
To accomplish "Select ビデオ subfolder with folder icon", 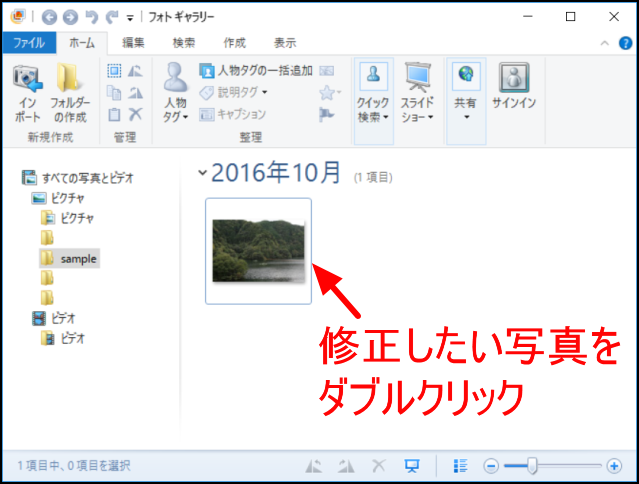I will (x=63, y=338).
